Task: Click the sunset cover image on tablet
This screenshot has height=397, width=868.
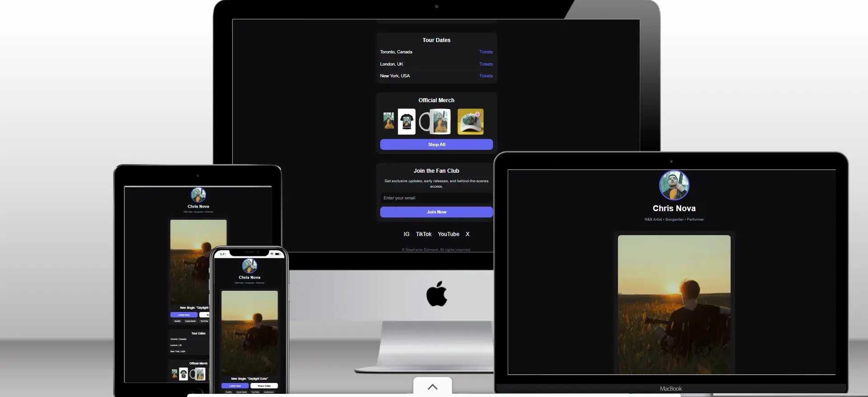Action: click(198, 262)
